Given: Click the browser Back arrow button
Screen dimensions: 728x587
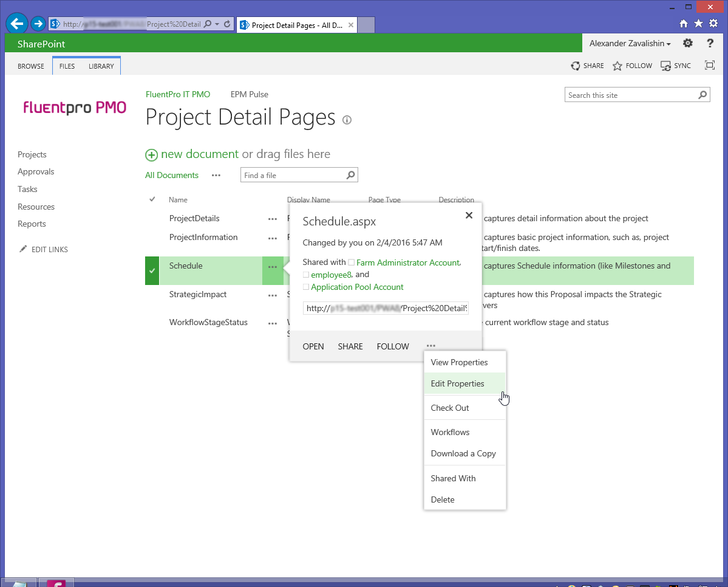Looking at the screenshot, I should pyautogui.click(x=17, y=23).
